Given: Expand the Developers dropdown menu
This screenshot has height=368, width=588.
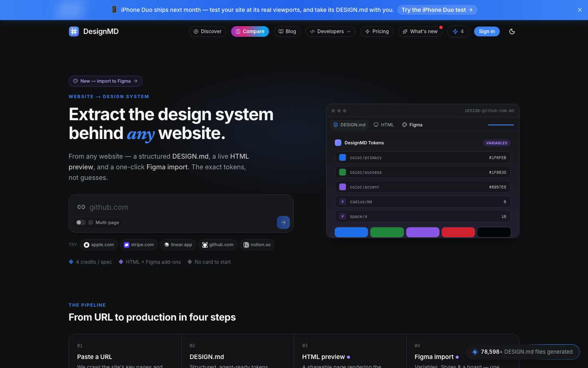Looking at the screenshot, I should point(330,31).
